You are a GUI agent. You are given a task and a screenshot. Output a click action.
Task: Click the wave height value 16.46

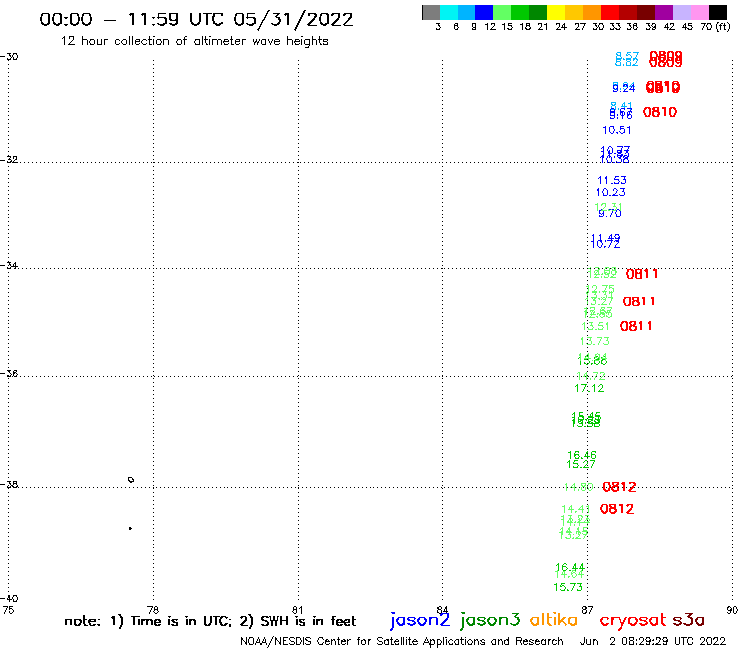(x=581, y=455)
